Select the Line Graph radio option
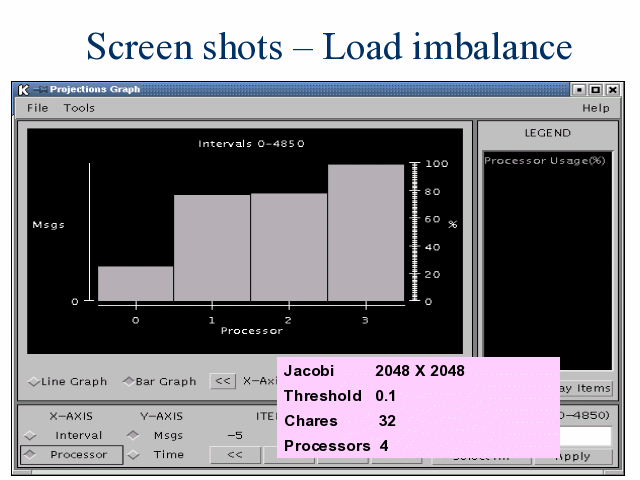Viewport: 640px width, 480px height. coord(68,381)
